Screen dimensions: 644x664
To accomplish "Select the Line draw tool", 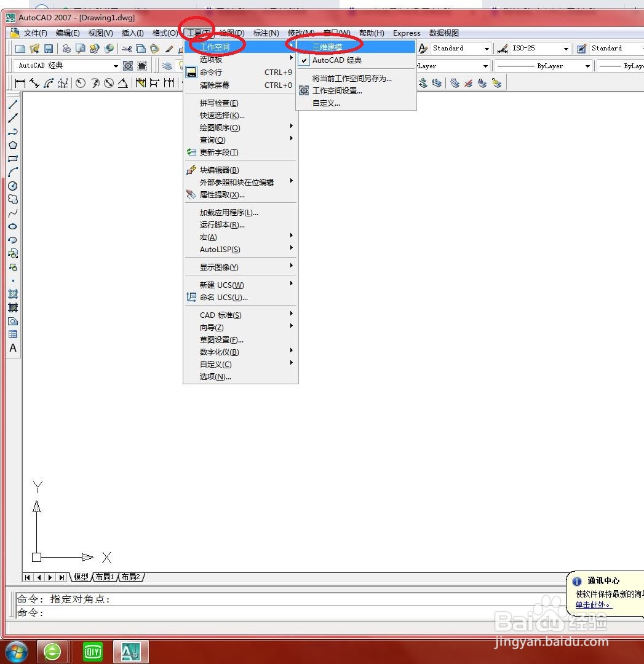I will [x=13, y=104].
